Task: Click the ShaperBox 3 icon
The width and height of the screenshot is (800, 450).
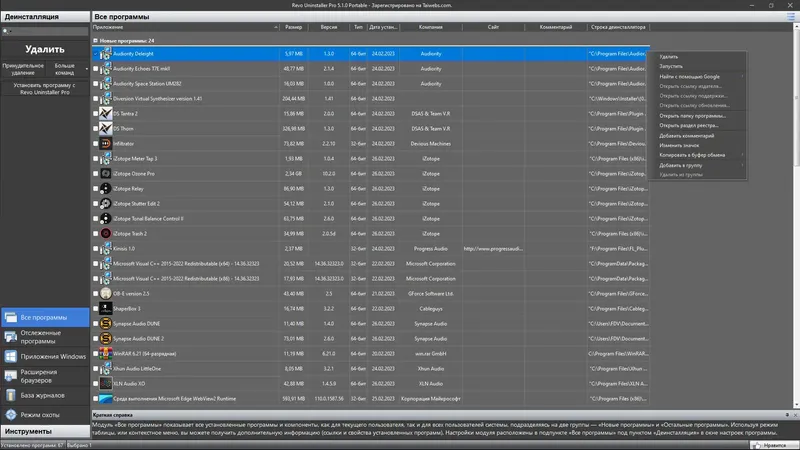Action: pyautogui.click(x=106, y=309)
